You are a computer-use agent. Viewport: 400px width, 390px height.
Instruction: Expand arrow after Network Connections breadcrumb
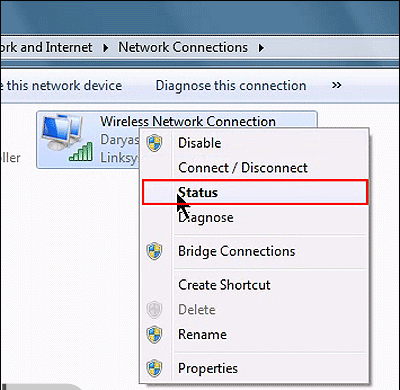click(261, 48)
